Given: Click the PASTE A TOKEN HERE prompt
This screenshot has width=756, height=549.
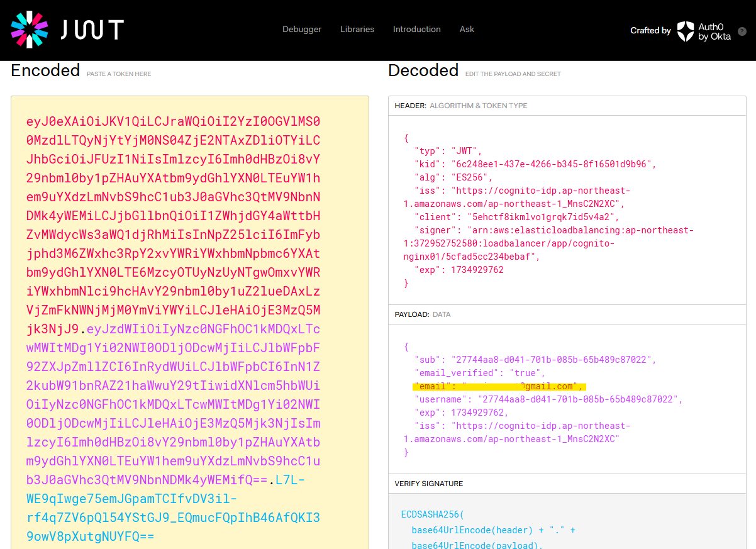Looking at the screenshot, I should click(x=118, y=74).
